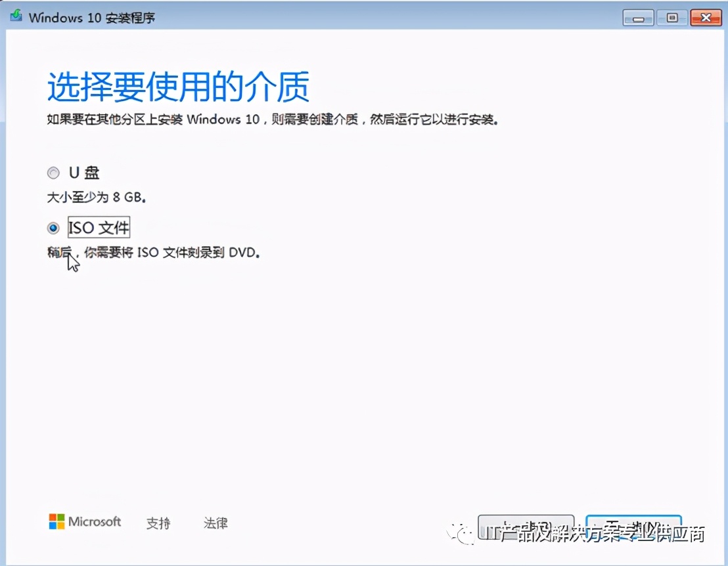Click the empty center of the wizard page
Image resolution: width=728 pixels, height=566 pixels.
coord(364,374)
